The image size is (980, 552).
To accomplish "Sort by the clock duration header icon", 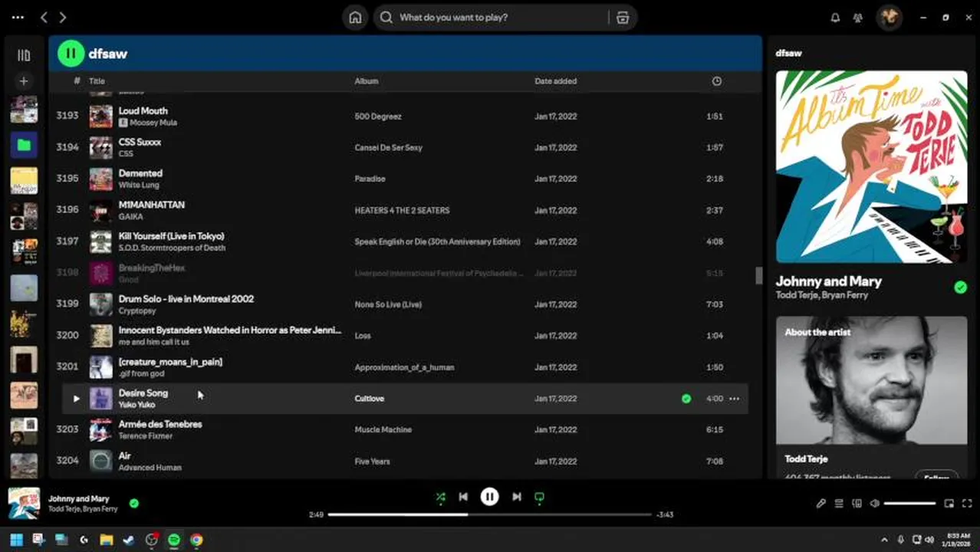I will click(x=716, y=80).
